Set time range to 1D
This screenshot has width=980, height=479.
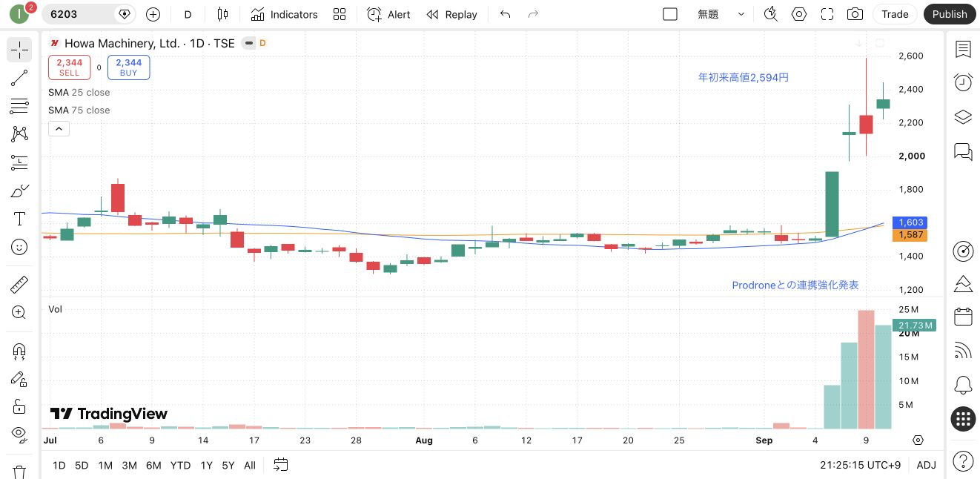click(x=59, y=466)
